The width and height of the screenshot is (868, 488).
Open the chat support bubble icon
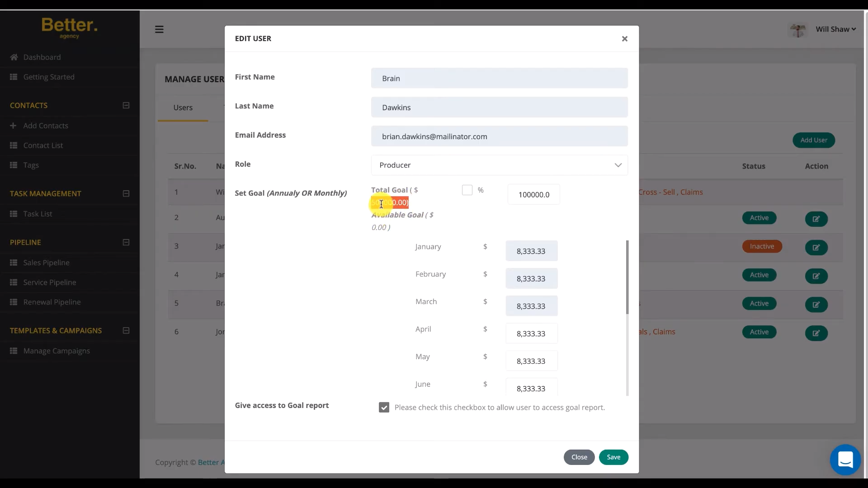[845, 460]
